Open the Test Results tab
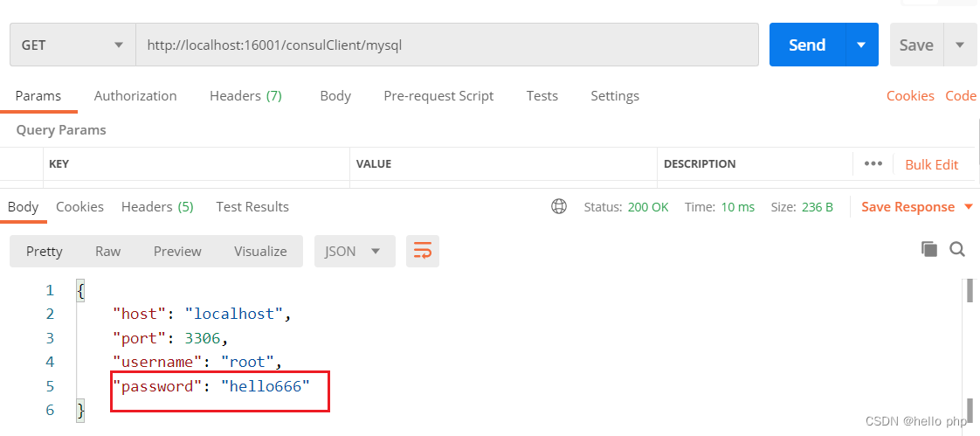This screenshot has width=980, height=436. [x=252, y=207]
